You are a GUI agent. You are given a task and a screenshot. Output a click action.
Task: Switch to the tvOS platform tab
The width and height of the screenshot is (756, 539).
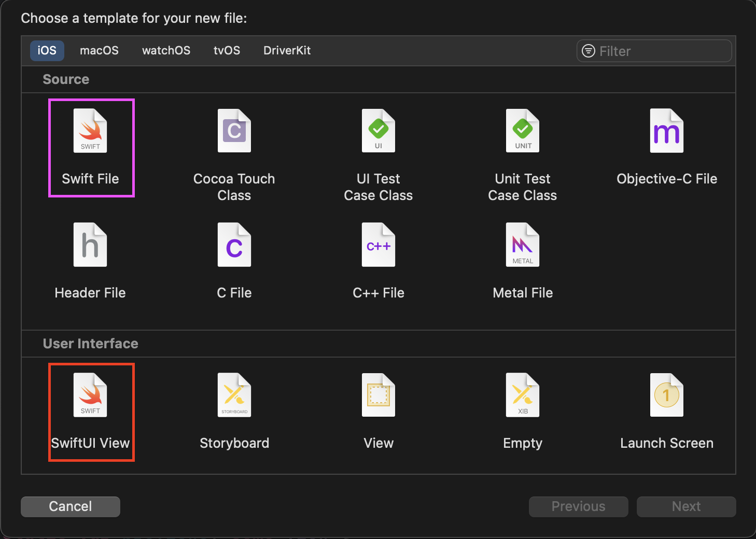(227, 51)
